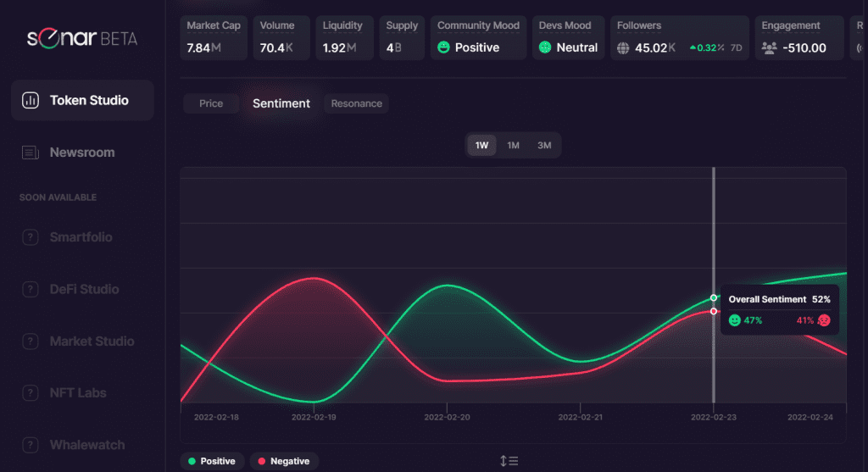The image size is (868, 472).
Task: Click the Devs Mood neutral face icon
Action: (x=545, y=47)
